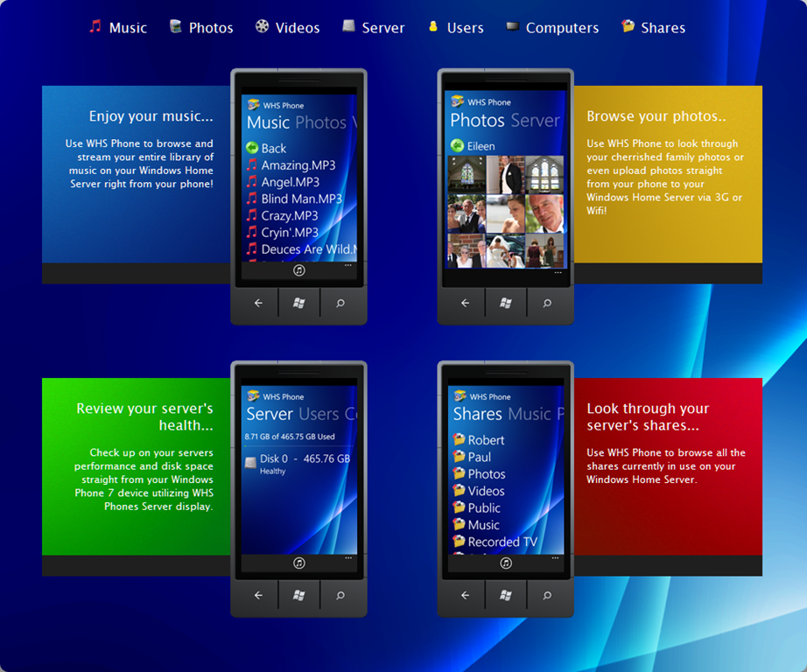807x672 pixels.
Task: Open Server in the top navigation bar
Action: click(374, 27)
